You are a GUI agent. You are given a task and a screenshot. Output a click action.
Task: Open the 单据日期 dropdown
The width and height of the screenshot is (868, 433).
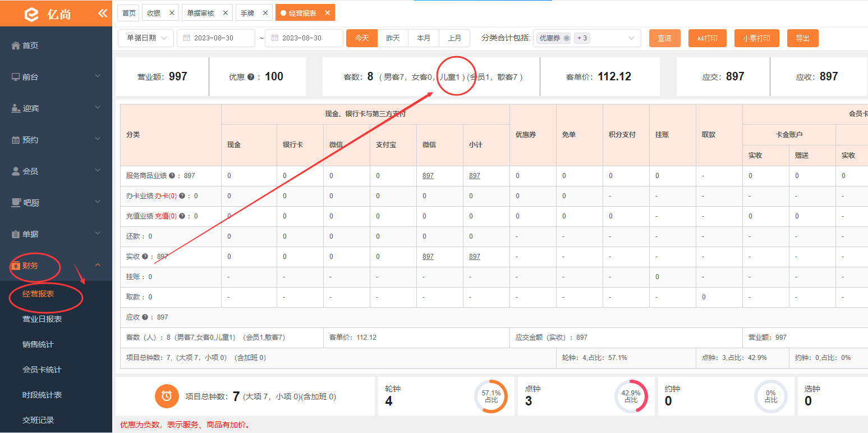coord(146,38)
